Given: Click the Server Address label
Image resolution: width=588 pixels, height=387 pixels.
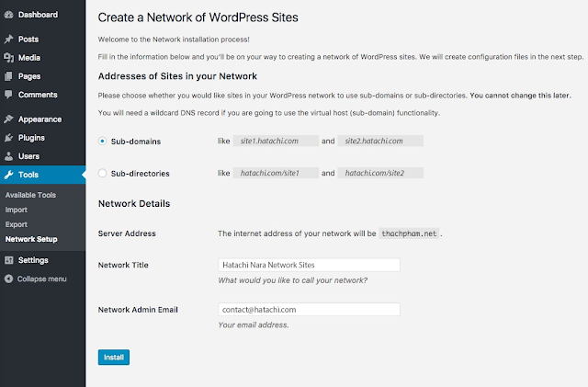Looking at the screenshot, I should click(x=127, y=233).
